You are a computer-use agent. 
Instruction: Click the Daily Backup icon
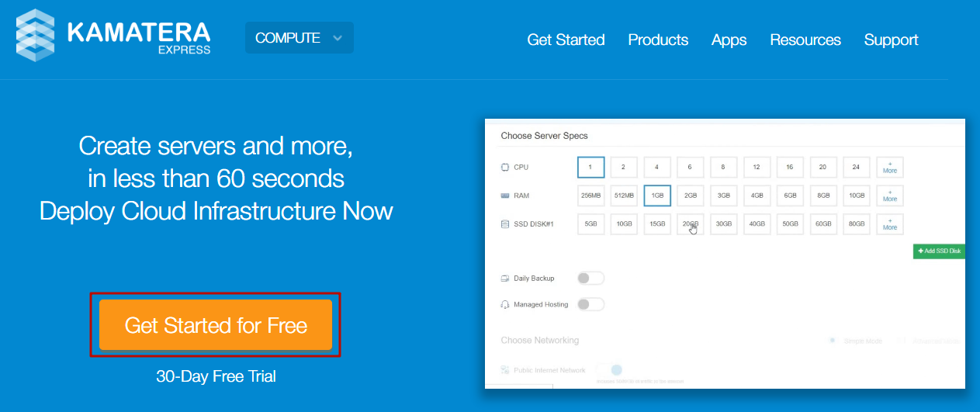click(505, 278)
